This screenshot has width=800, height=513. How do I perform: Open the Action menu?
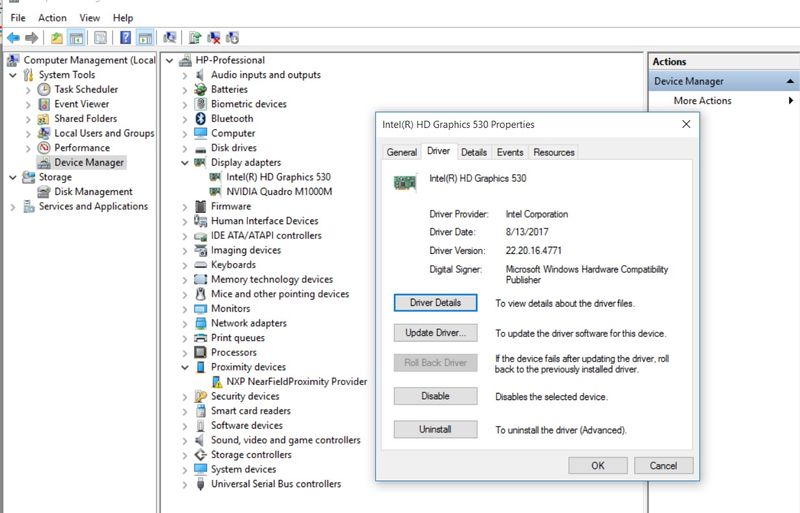pos(52,18)
